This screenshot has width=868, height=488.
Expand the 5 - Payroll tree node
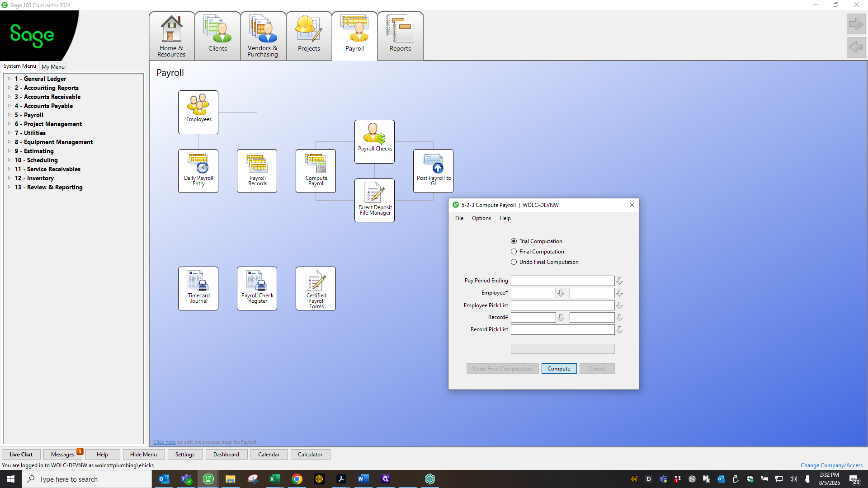(9, 115)
